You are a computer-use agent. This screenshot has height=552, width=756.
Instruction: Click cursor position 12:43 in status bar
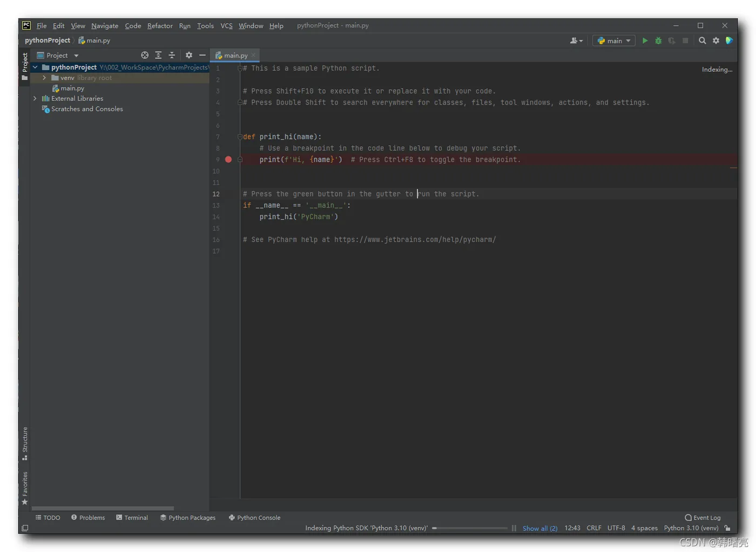pyautogui.click(x=572, y=528)
